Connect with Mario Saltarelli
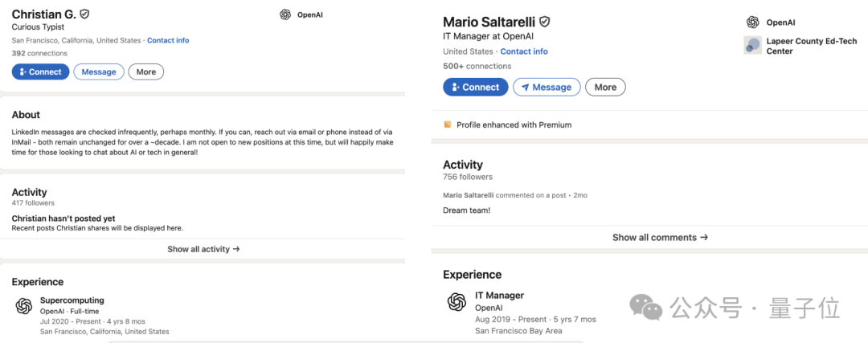 click(475, 87)
